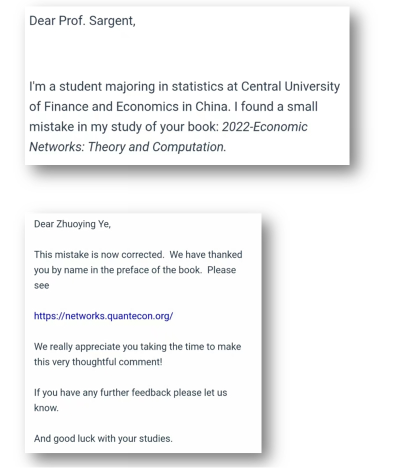Open the networks.quantecon.org link
Image resolution: width=396 pixels, height=468 pixels.
point(103,316)
